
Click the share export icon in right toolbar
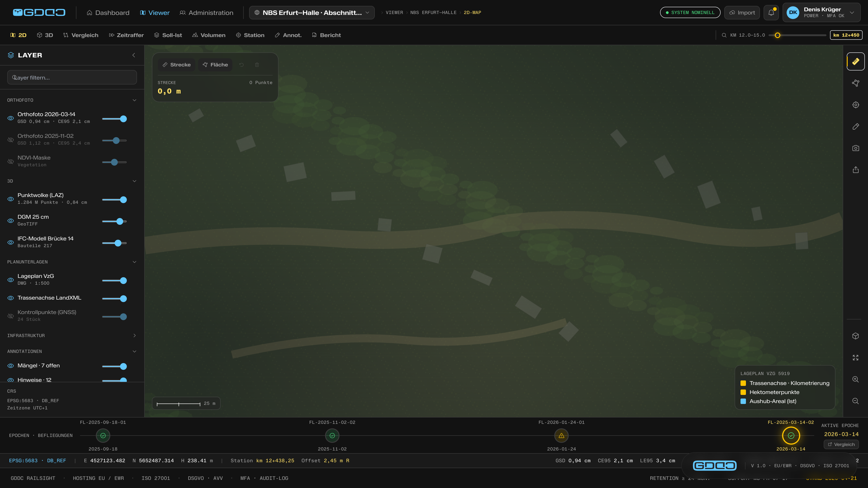pyautogui.click(x=856, y=170)
